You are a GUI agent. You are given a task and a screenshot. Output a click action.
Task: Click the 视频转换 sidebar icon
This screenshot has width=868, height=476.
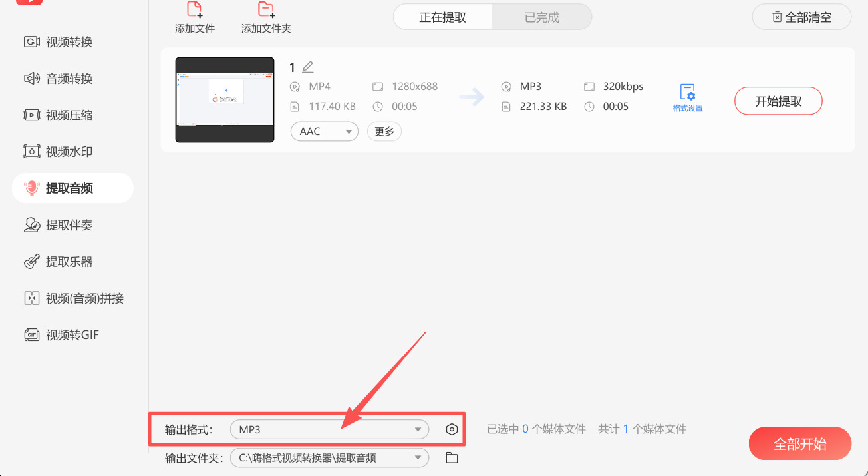(32, 42)
